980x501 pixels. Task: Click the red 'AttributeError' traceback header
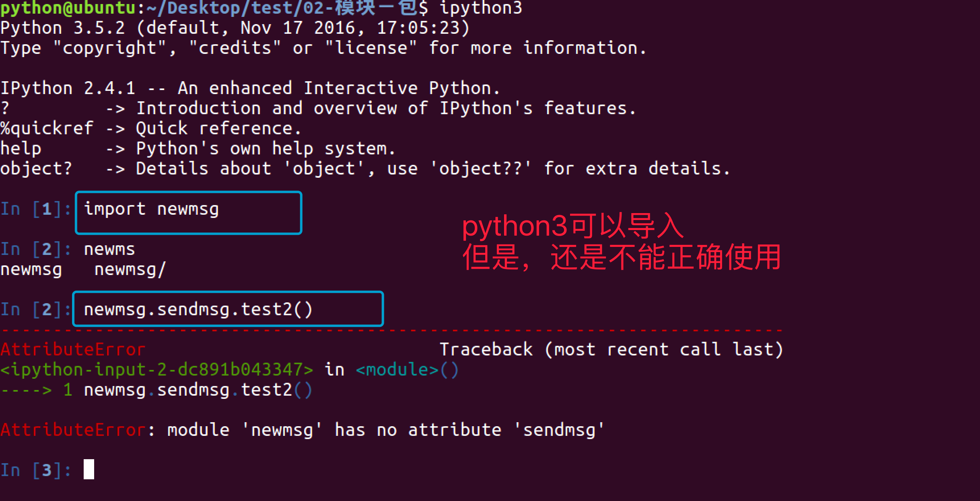point(73,349)
